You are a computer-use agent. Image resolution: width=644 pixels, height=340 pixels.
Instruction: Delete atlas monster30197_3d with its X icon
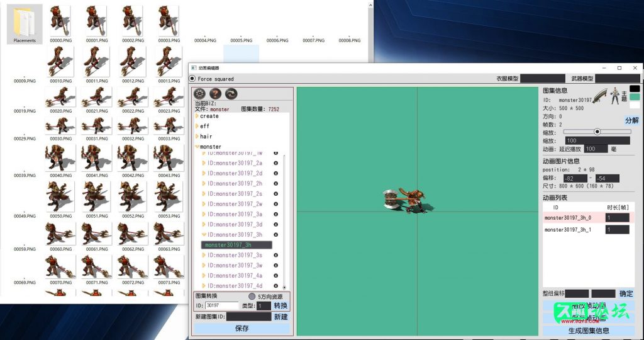tap(275, 225)
